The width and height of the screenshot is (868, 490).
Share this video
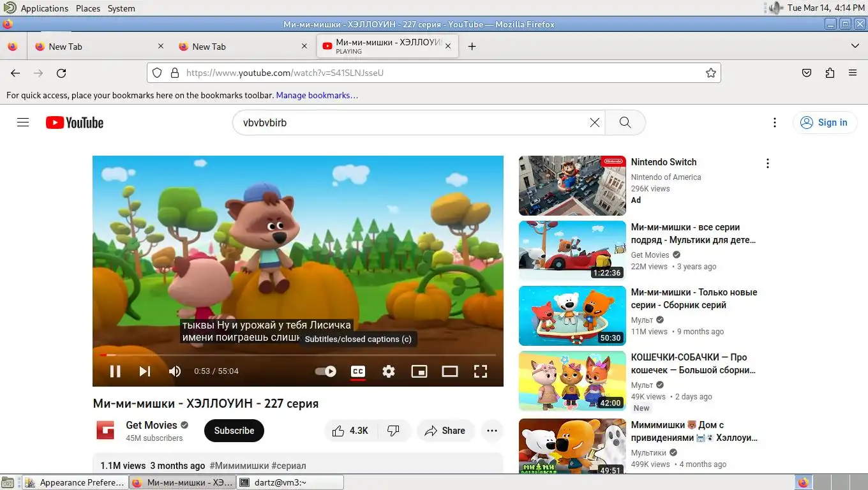(445, 431)
